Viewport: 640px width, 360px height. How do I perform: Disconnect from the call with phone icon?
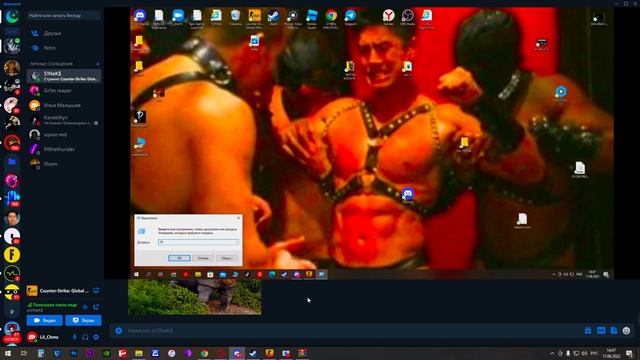pos(96,307)
